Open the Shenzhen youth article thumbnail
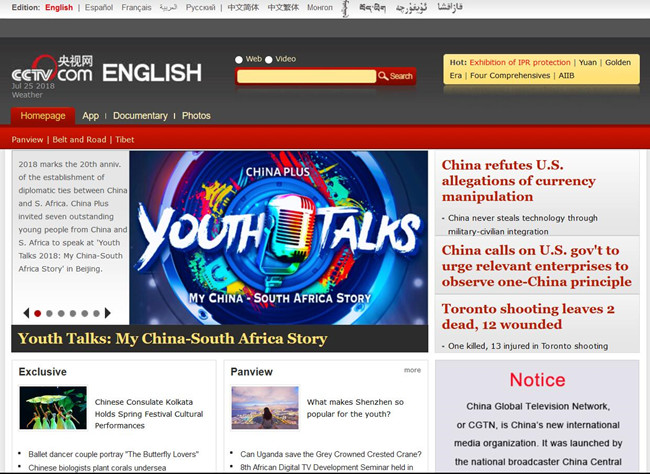The image size is (650, 474). (264, 407)
